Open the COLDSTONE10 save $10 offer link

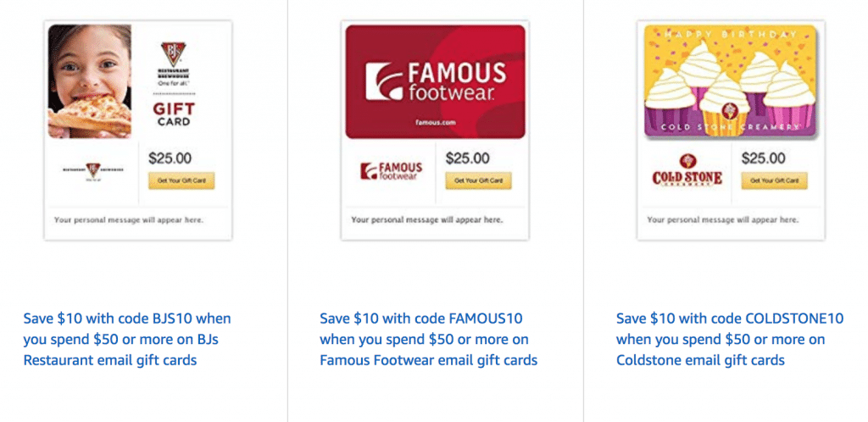tap(730, 340)
